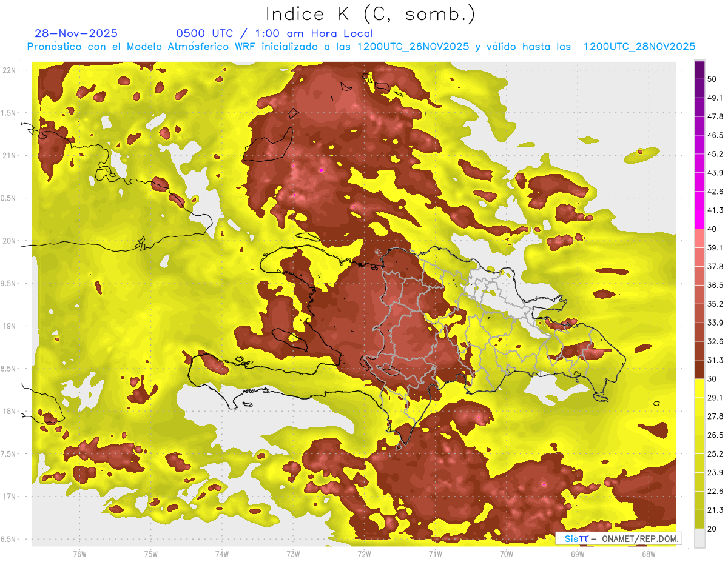Viewport: 728px width, 562px height.
Task: Click the '21N' latitude label
Action: [x=10, y=155]
